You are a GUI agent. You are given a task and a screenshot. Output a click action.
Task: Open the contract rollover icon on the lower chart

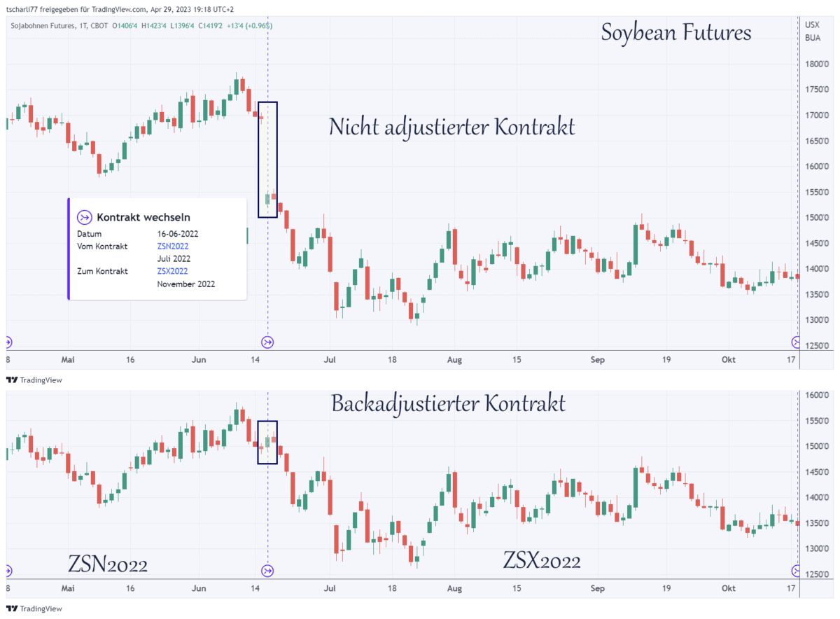click(267, 570)
